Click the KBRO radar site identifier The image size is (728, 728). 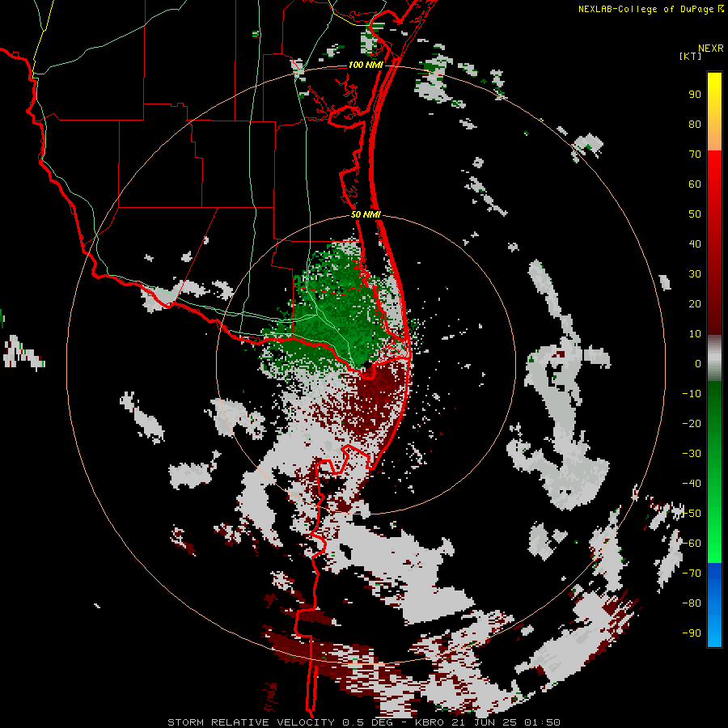429,722
